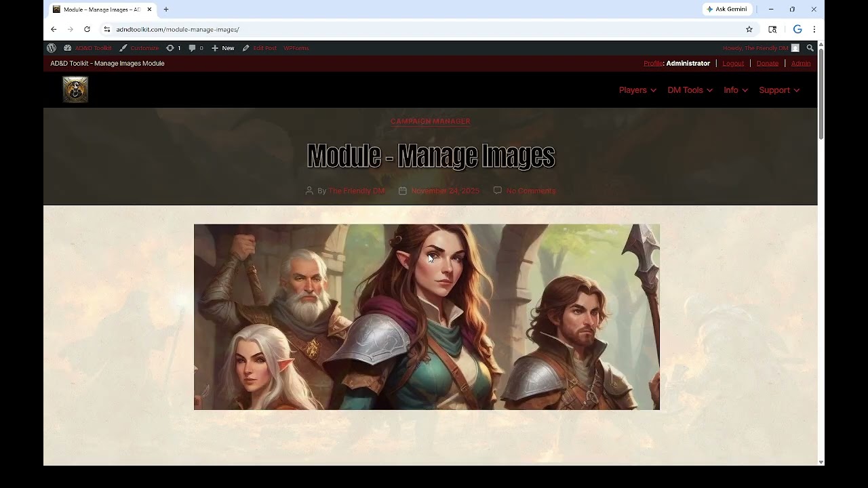
Task: Close the Module – Manage Images tab
Action: tap(149, 9)
